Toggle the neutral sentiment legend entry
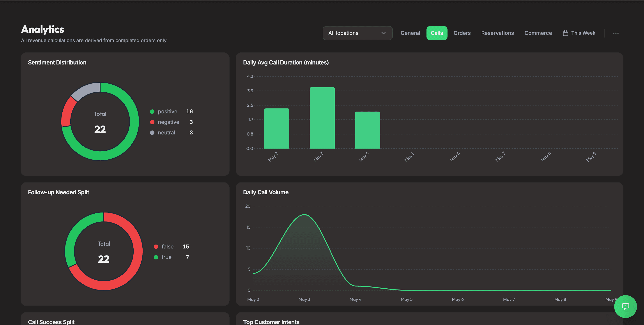The image size is (644, 325). coord(171,133)
